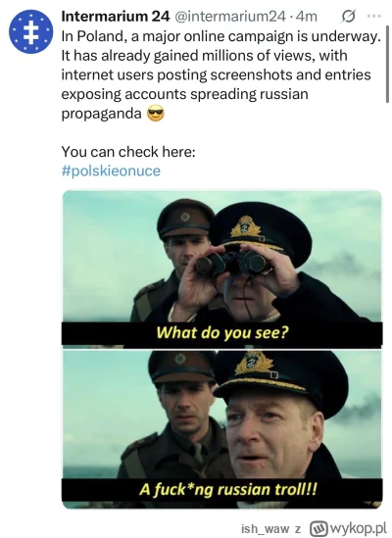Open the @intermarium24 handle link
Image resolution: width=392 pixels, height=538 pixels.
click(230, 16)
